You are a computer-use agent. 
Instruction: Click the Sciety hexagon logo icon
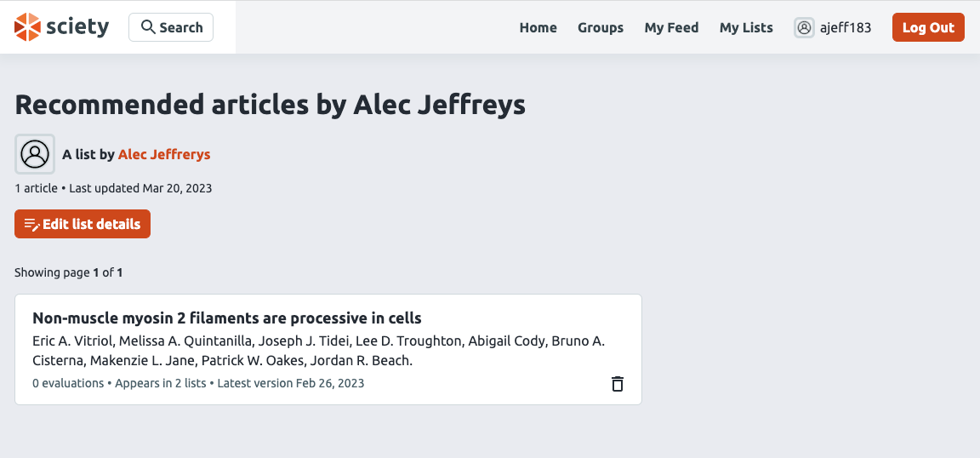tap(27, 27)
